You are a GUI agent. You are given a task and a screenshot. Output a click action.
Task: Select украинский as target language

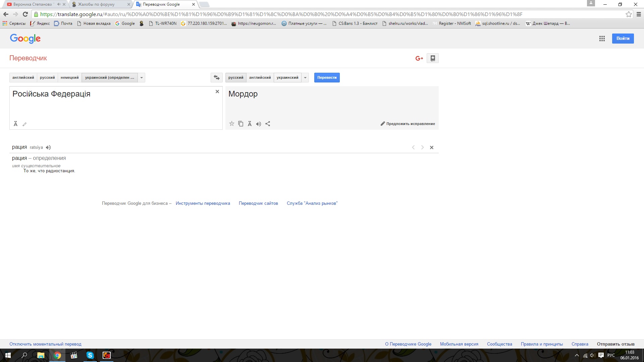click(287, 77)
